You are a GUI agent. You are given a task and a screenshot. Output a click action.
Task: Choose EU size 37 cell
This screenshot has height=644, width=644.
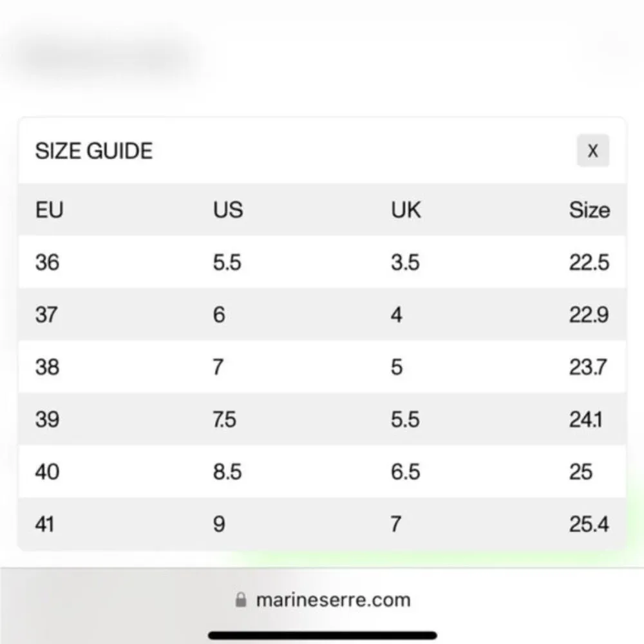[46, 315]
